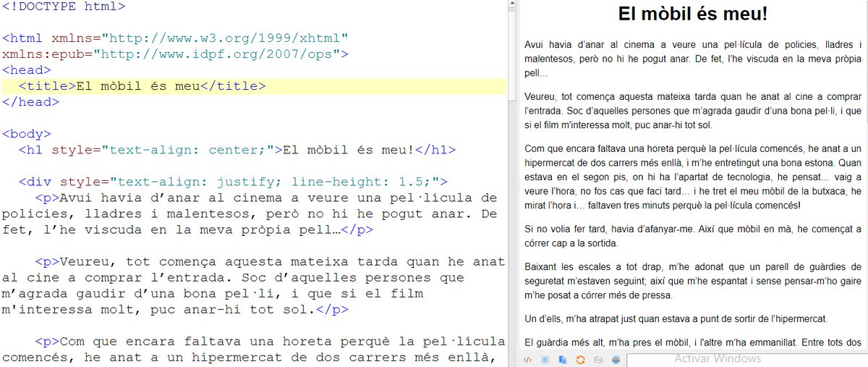Click the Select All preview icon
This screenshot has height=367, width=868.
pos(545,359)
